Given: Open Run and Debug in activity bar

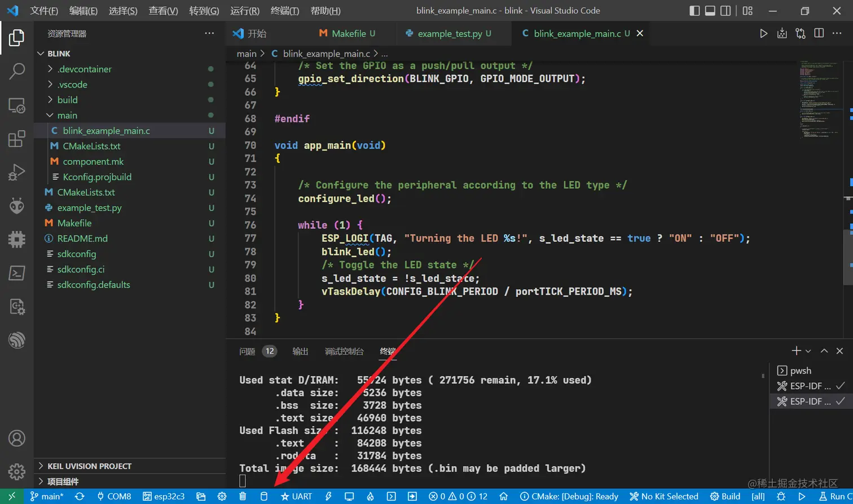Looking at the screenshot, I should (17, 172).
